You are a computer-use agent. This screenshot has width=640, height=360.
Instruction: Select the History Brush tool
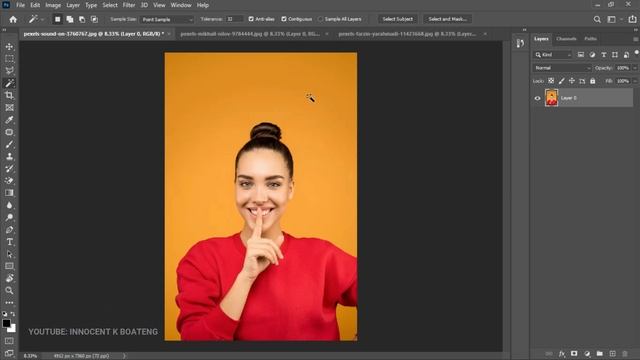click(x=9, y=169)
